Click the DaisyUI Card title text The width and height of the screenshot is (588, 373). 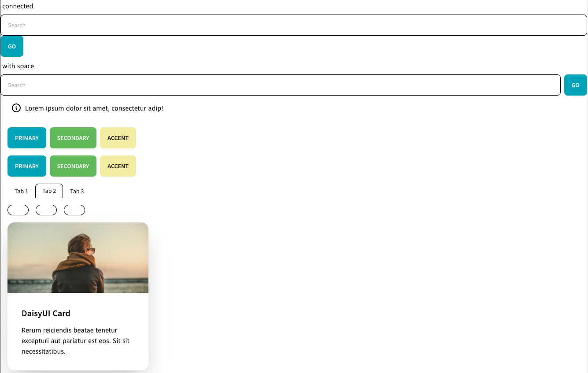[x=46, y=313]
